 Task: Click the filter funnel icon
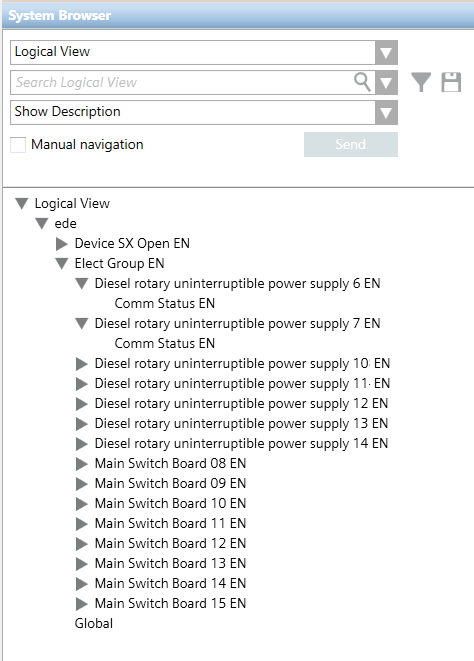tap(421, 82)
